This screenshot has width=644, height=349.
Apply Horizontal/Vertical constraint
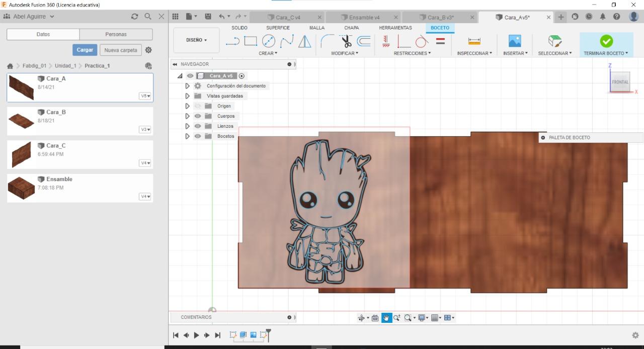[x=386, y=41]
